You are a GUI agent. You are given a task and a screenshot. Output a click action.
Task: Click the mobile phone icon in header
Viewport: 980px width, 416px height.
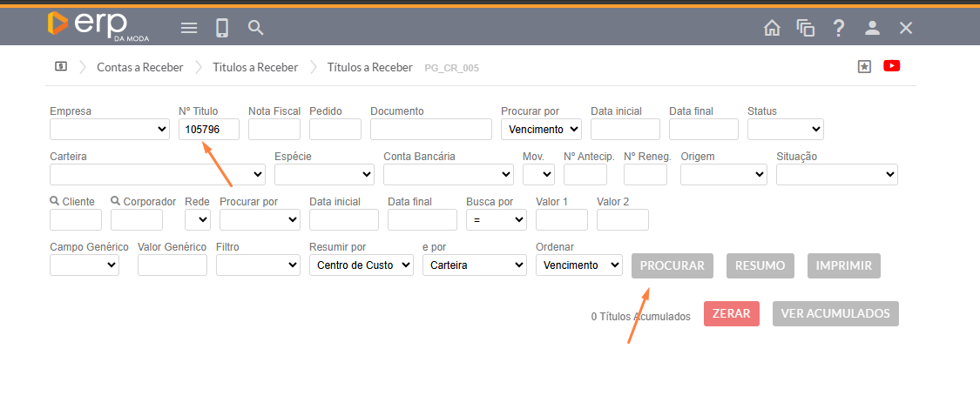[222, 28]
